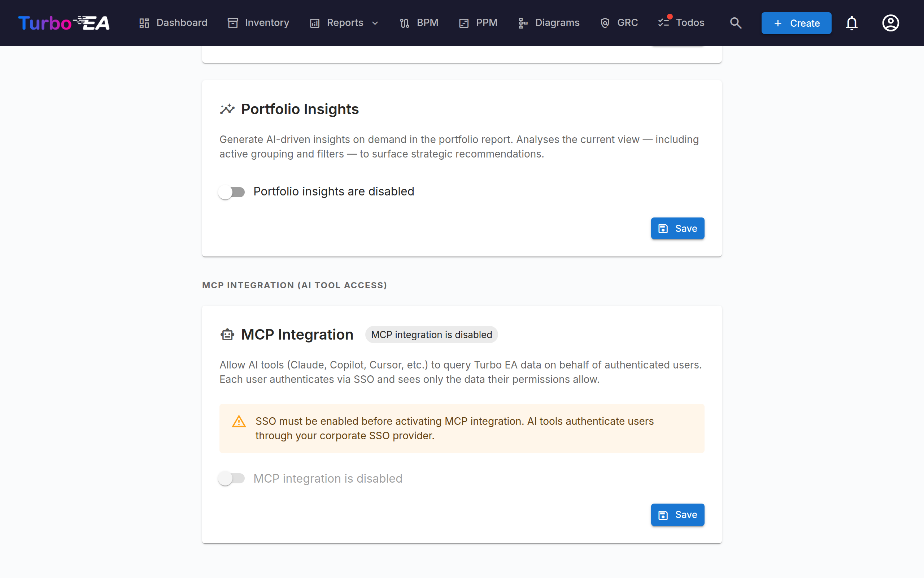The width and height of the screenshot is (924, 578).
Task: Click the Diagrams tree icon
Action: coord(523,23)
